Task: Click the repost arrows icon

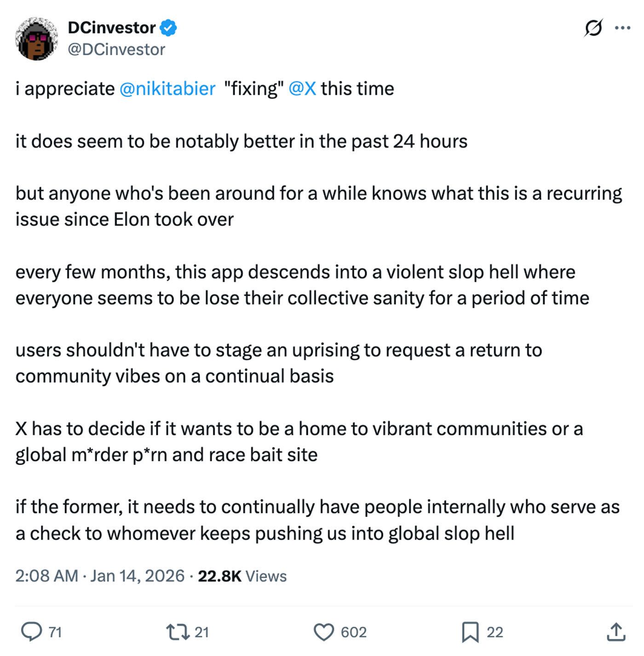Action: (178, 632)
